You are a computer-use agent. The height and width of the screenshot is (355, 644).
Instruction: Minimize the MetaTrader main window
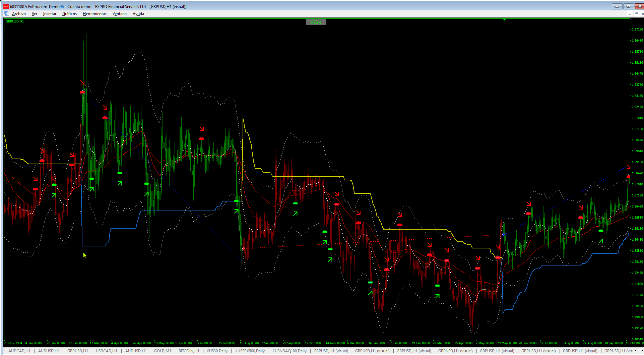coord(617,6)
